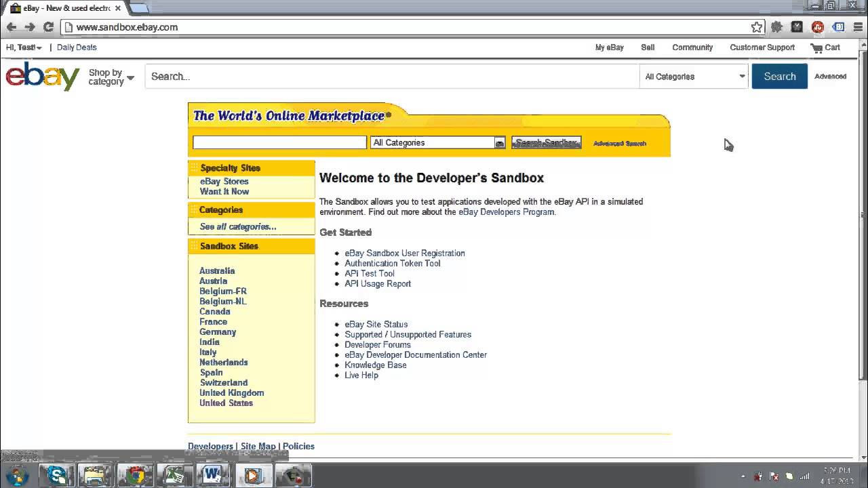Open the eBay Stores link
Image resolution: width=868 pixels, height=488 pixels.
(224, 182)
